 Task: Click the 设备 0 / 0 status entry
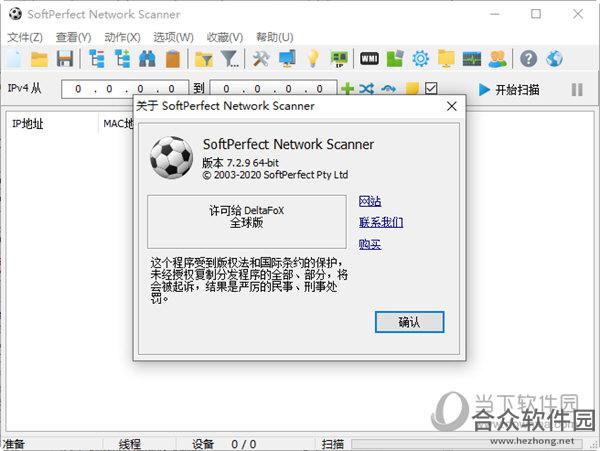[x=224, y=444]
